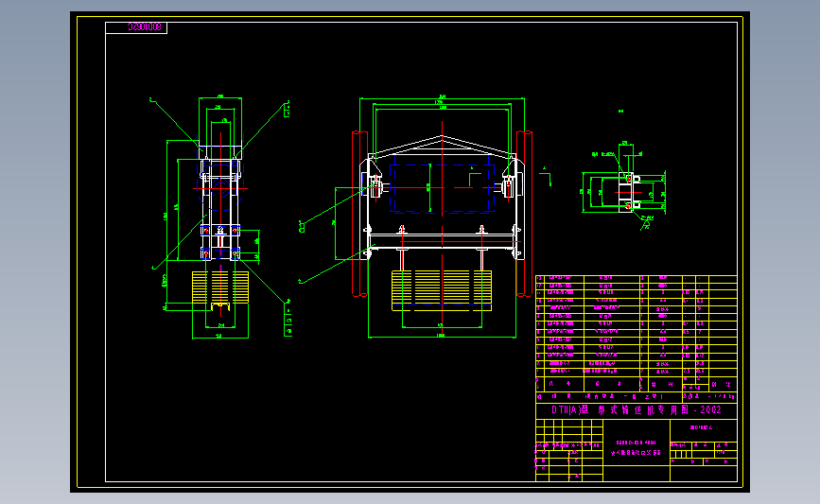Click the right red vertical guide column
This screenshot has width=820, height=504.
(524, 214)
